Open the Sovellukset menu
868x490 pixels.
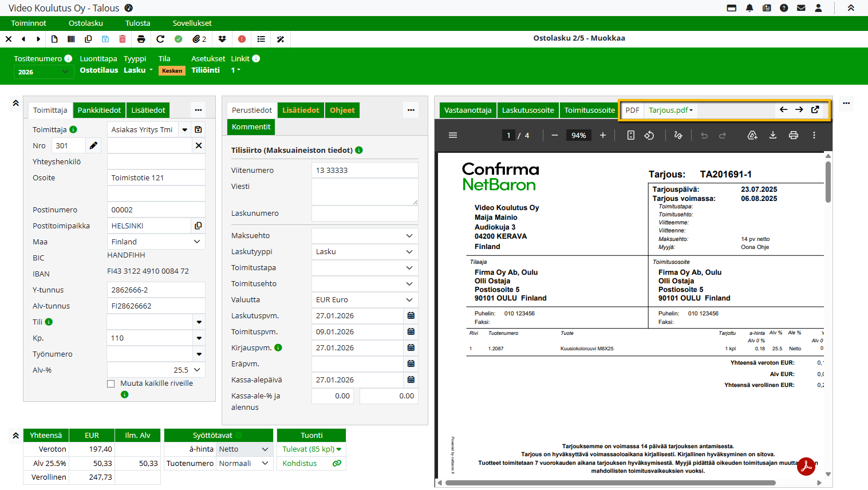click(x=192, y=23)
